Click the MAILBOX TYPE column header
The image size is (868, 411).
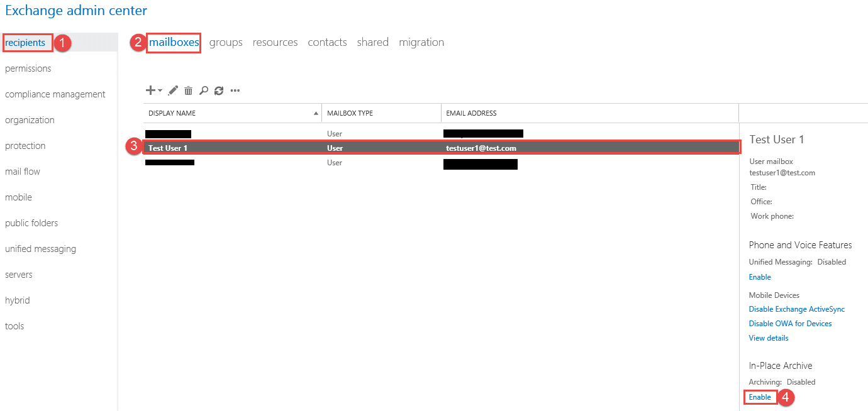pyautogui.click(x=381, y=113)
